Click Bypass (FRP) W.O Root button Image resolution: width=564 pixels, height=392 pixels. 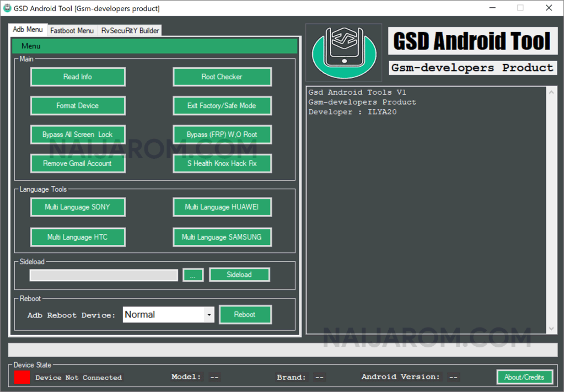(x=222, y=135)
